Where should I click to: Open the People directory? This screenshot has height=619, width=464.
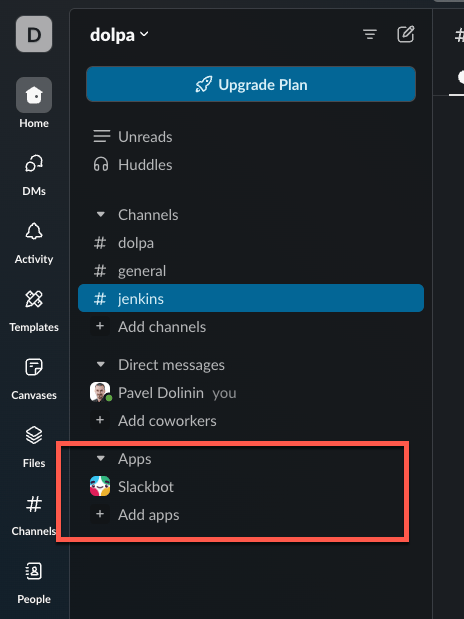pyautogui.click(x=34, y=583)
